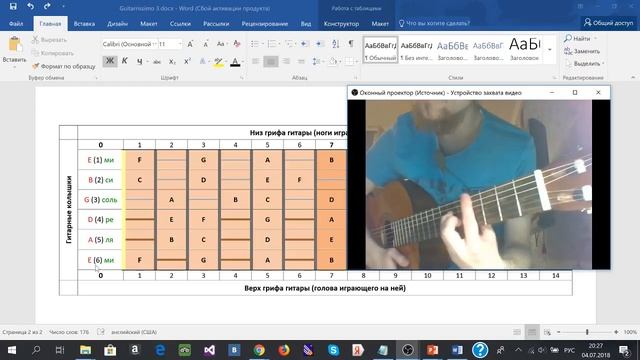Toggle underline Ч formatting
This screenshot has width=640, height=360.
(x=140, y=62)
